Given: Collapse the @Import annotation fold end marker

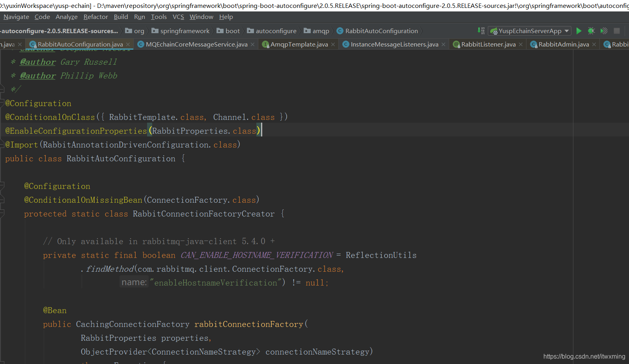Looking at the screenshot, I should 2,145.
